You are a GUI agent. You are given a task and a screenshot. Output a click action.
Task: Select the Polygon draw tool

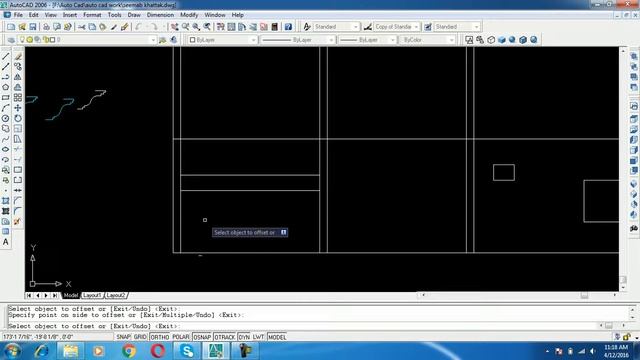[6, 87]
